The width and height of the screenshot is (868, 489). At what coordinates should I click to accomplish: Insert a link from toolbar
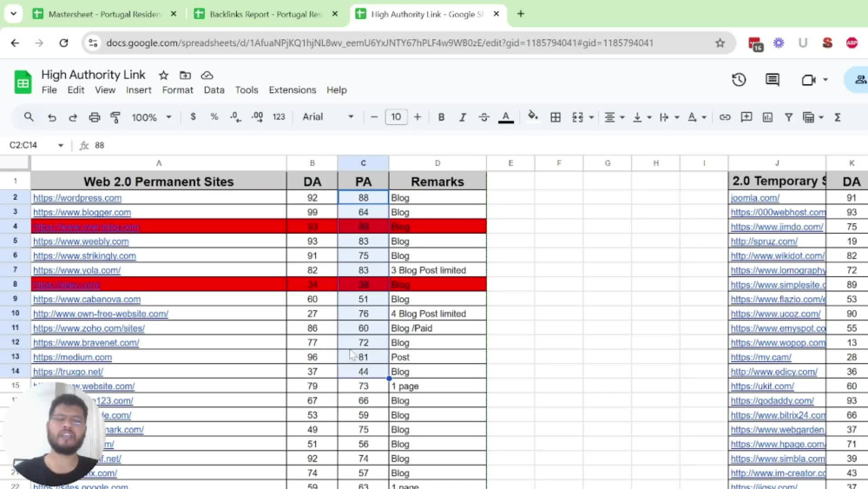(x=725, y=117)
